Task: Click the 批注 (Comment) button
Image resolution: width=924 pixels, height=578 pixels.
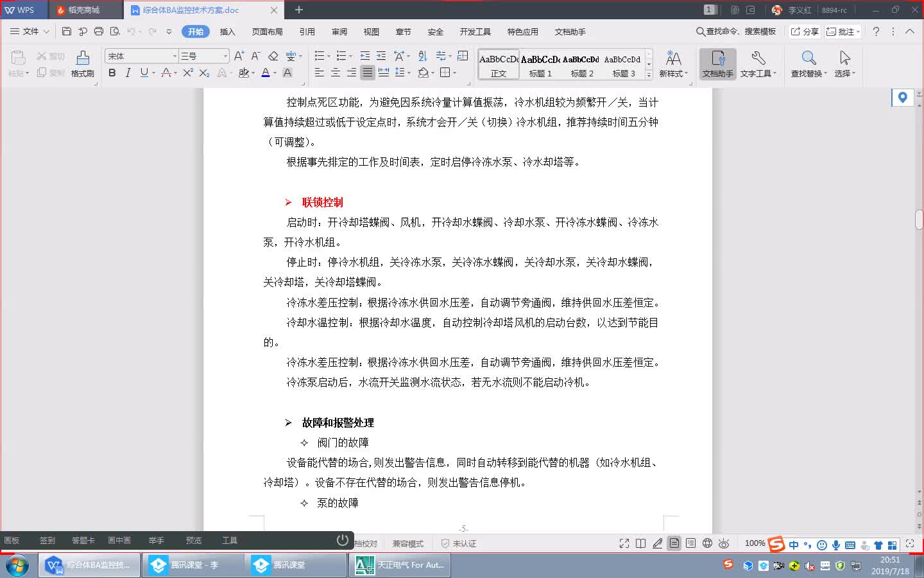Action: [842, 31]
